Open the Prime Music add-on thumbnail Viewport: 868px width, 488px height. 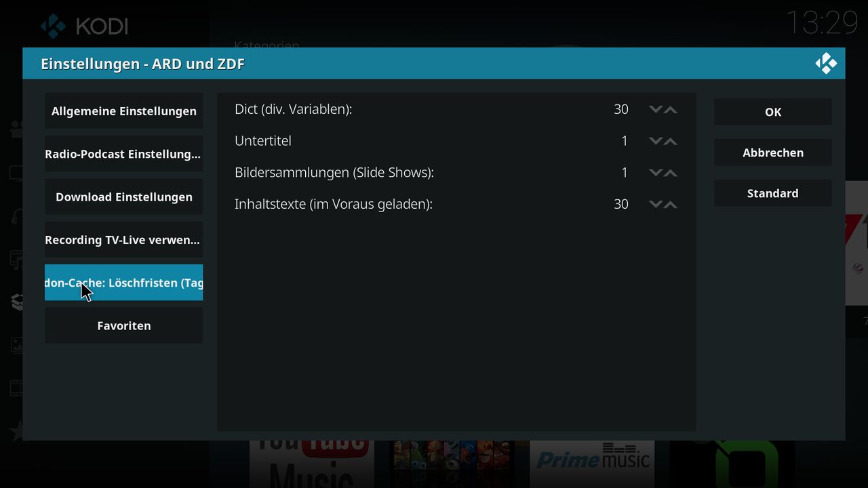coord(592,464)
